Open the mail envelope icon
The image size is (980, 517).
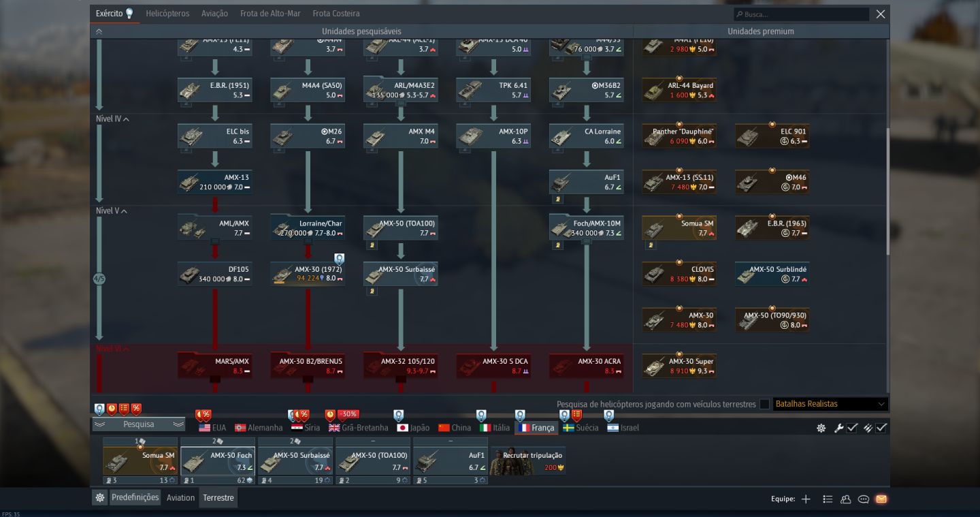881,499
